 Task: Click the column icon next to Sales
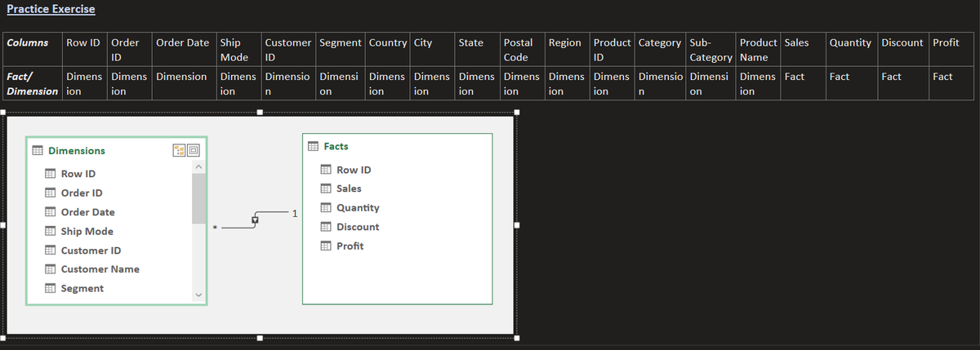[326, 189]
